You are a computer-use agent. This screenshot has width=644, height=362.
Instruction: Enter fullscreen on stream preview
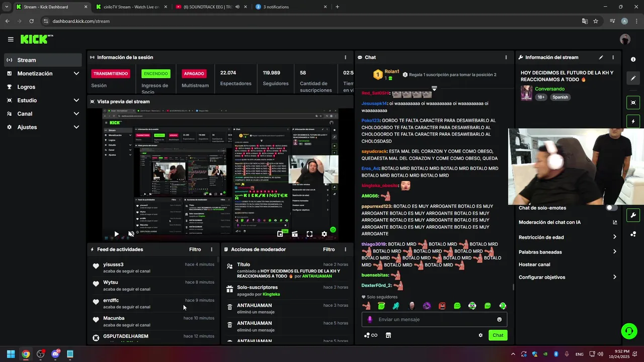click(309, 234)
